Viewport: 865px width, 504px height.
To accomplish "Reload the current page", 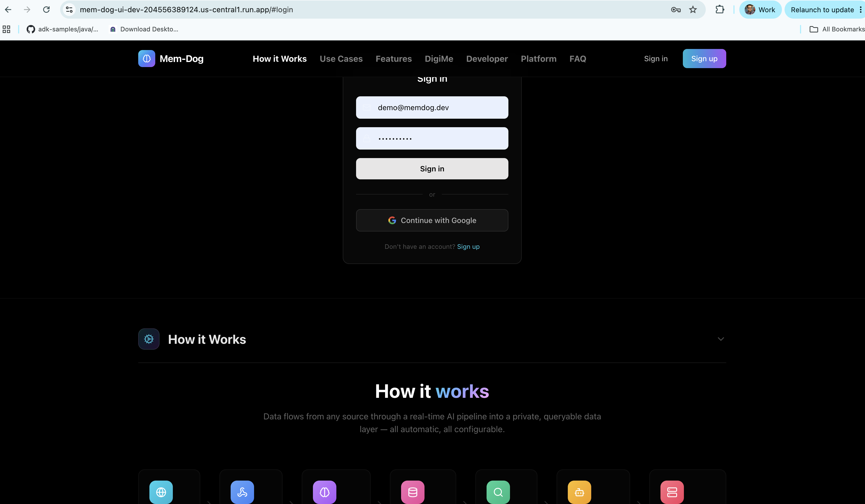I will pos(46,10).
